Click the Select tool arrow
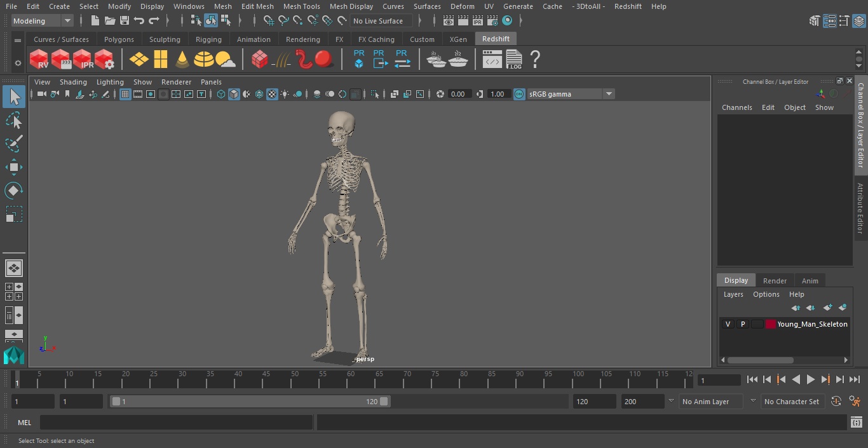 13,97
